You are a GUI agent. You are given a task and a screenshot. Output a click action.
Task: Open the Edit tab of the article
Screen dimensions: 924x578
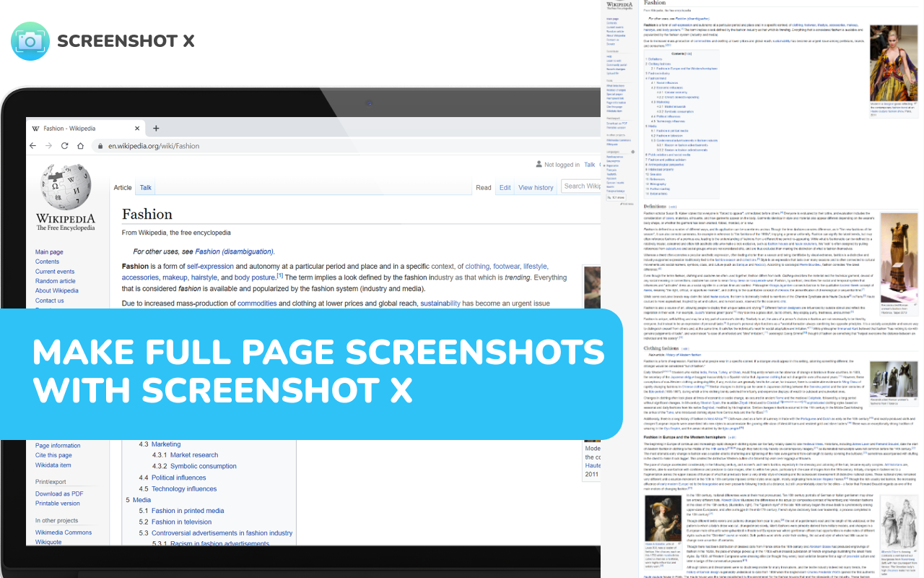pyautogui.click(x=504, y=187)
